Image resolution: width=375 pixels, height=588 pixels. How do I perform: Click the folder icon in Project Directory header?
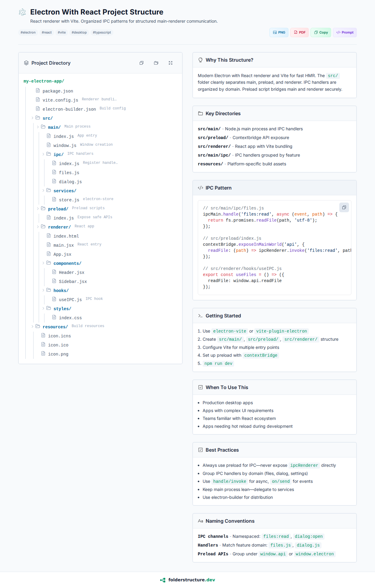click(156, 63)
